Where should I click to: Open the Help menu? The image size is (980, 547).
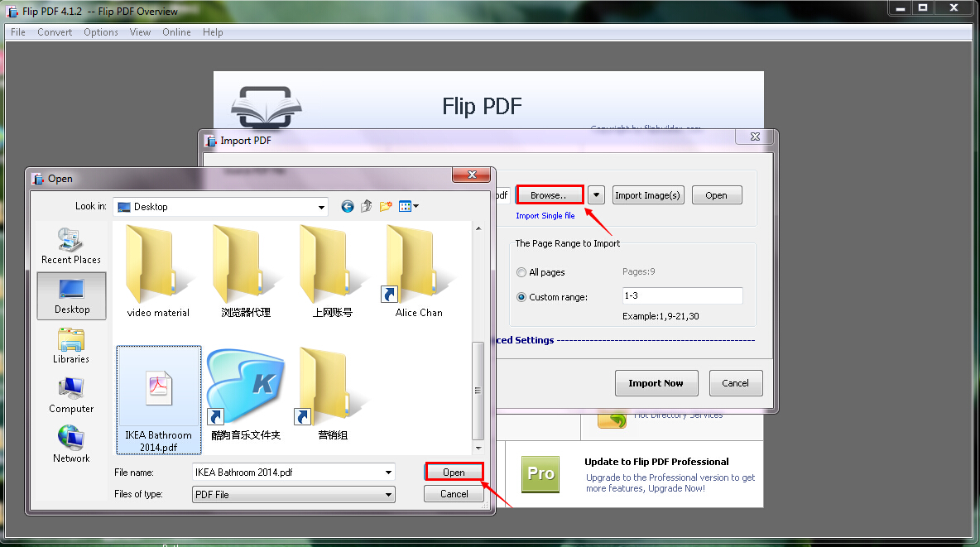pyautogui.click(x=213, y=32)
